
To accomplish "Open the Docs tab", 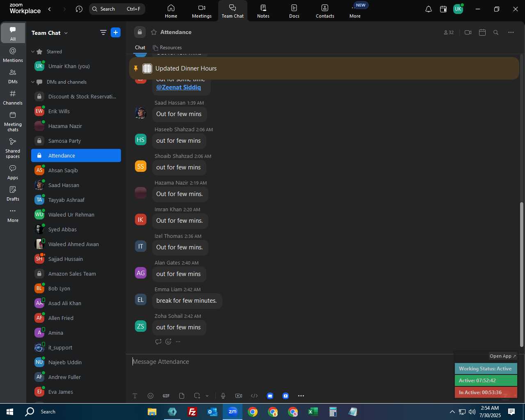I will tap(294, 11).
